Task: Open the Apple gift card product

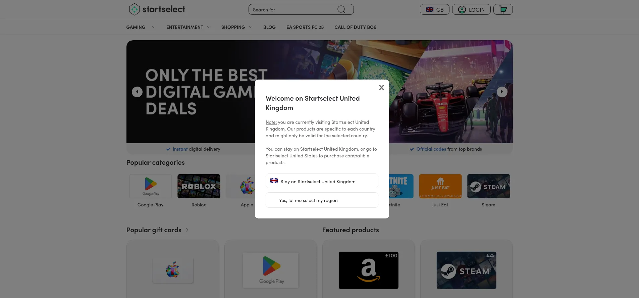Action: pyautogui.click(x=173, y=269)
